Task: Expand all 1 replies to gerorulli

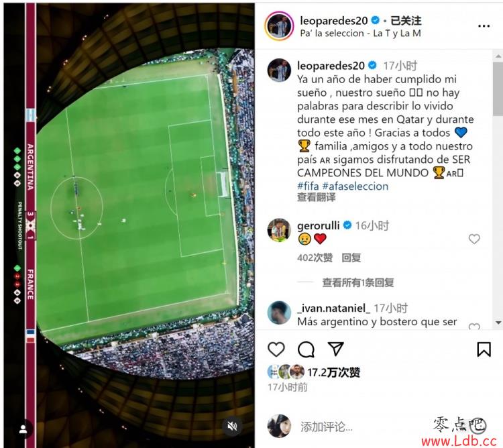Action: pyautogui.click(x=358, y=282)
